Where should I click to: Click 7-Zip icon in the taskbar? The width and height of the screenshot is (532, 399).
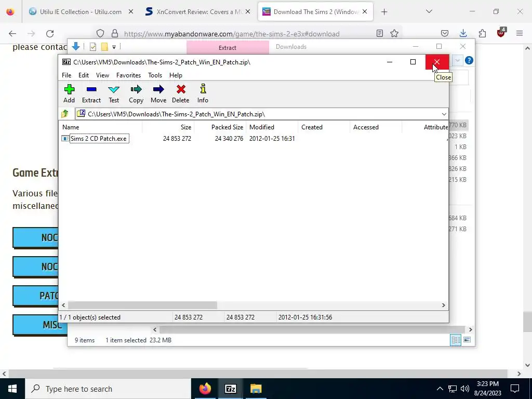pos(230,389)
